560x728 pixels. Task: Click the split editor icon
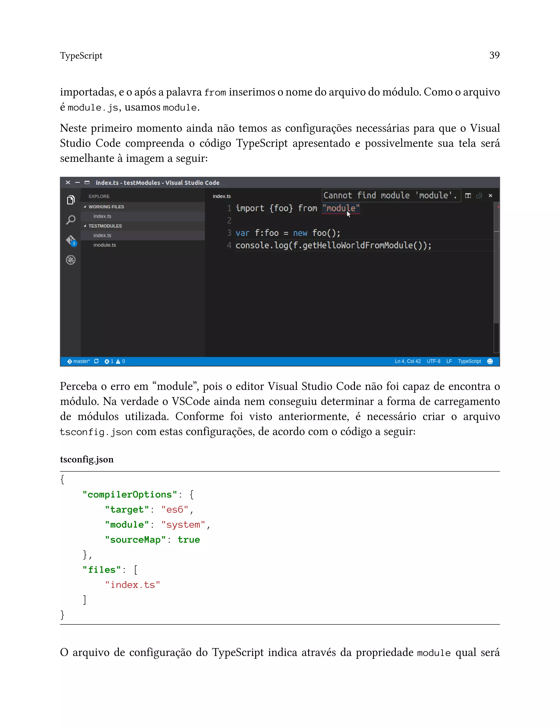click(x=468, y=195)
